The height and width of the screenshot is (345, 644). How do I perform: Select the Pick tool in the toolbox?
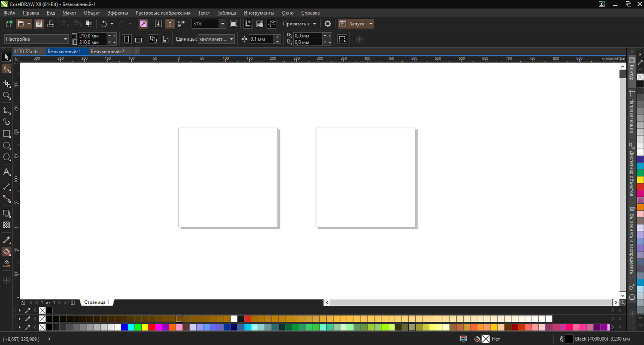coord(6,57)
